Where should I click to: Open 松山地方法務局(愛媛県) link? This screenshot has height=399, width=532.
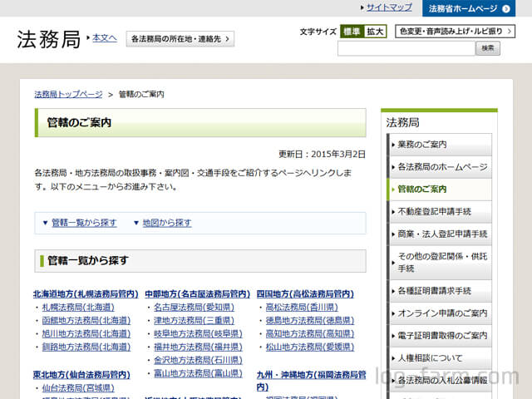tap(310, 347)
